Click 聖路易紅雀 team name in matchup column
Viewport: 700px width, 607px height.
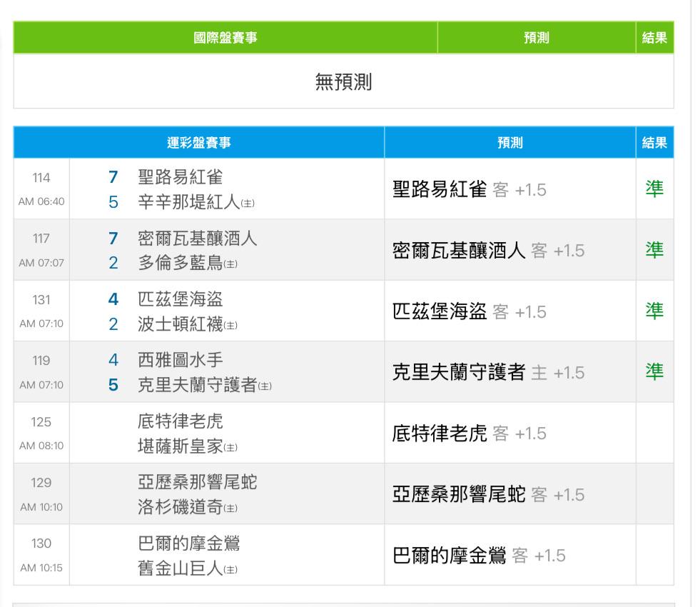coord(181,177)
